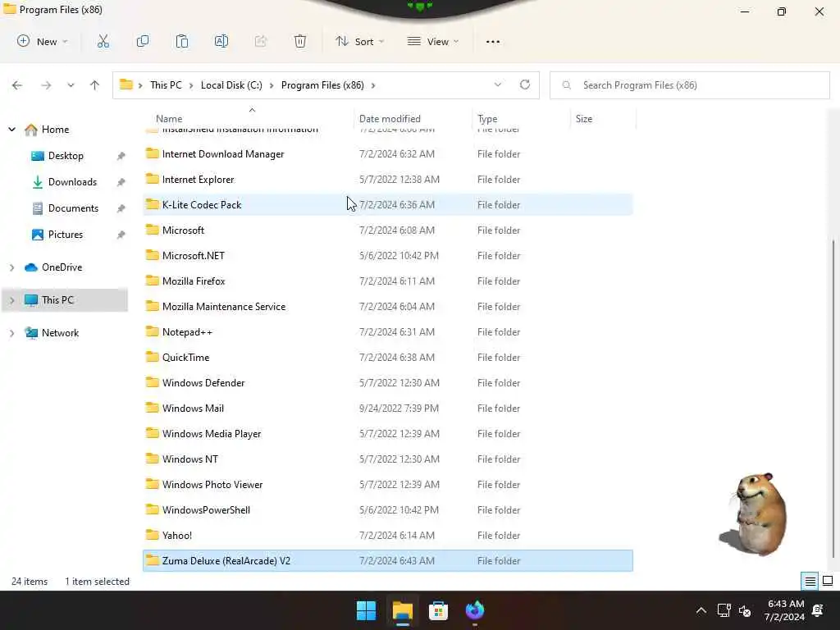Select the Windows Defender folder
Screen dimensions: 840x630
388,382
